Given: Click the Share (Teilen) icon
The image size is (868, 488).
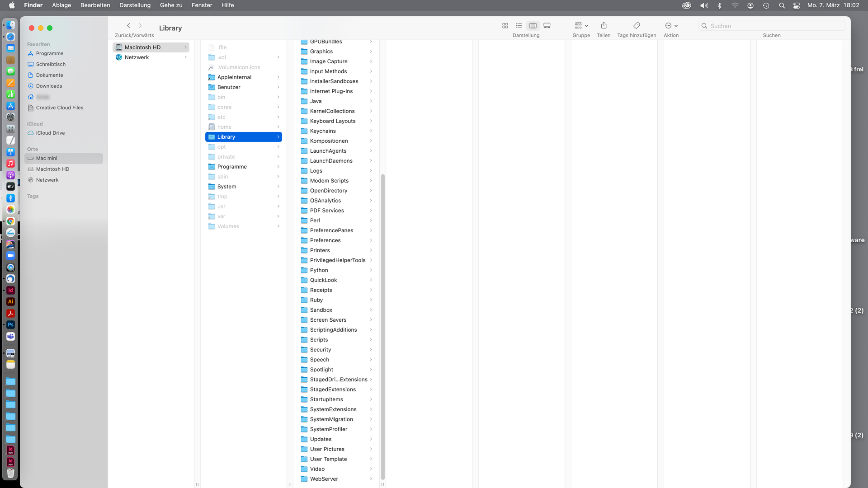Looking at the screenshot, I should (x=604, y=26).
